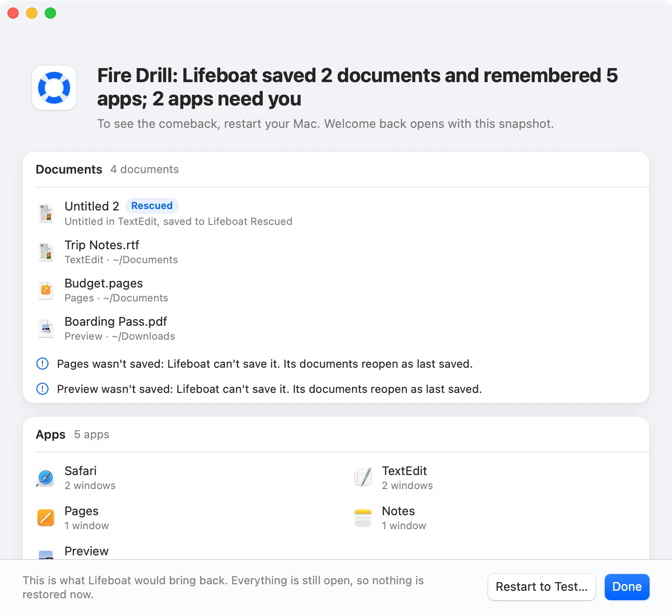The image size is (672, 616).
Task: Select the Untitled 2 document name
Action: (92, 206)
